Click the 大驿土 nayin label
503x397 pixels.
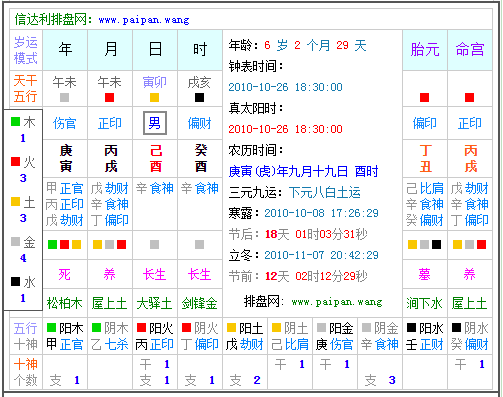(x=154, y=303)
